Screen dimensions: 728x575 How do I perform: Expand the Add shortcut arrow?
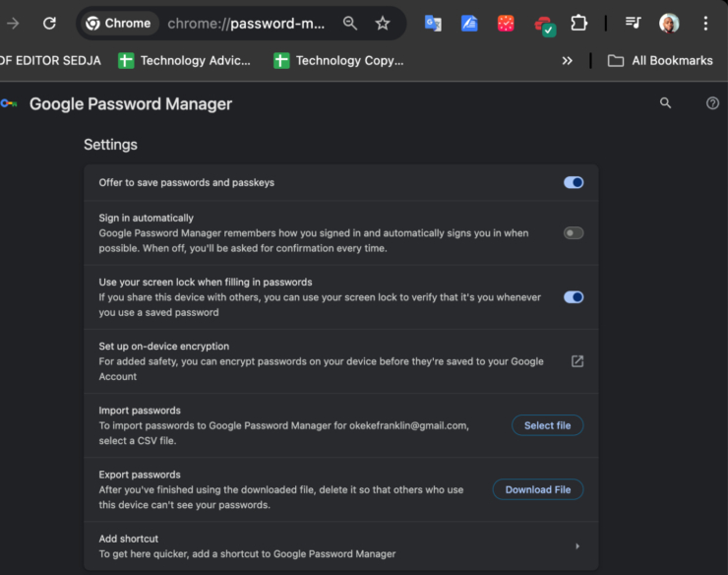coord(577,546)
